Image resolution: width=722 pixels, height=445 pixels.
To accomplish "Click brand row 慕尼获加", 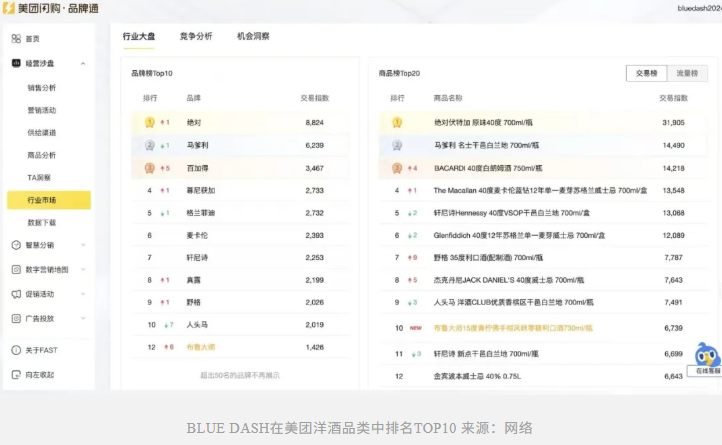I will click(240, 190).
